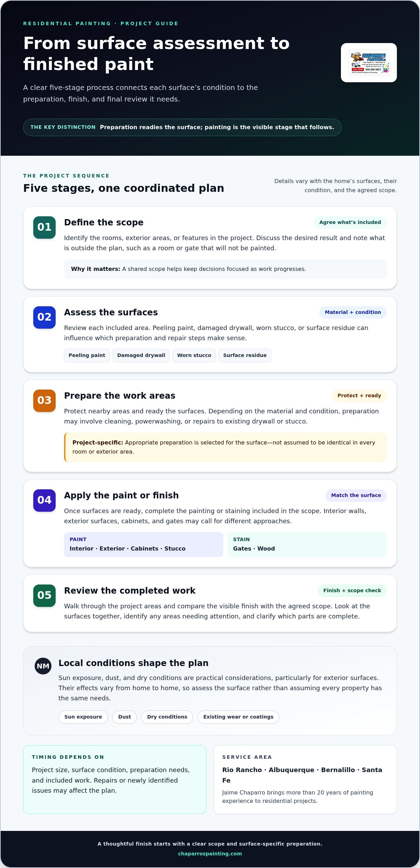Select the blue 02 stage badge
Image resolution: width=420 pixels, height=868 pixels.
coord(44,317)
